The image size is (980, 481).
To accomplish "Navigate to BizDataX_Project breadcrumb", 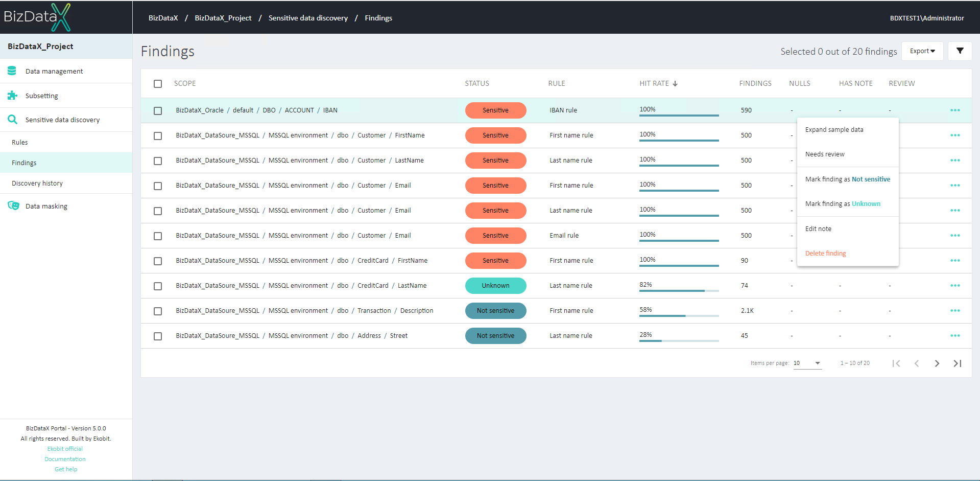I will [223, 18].
